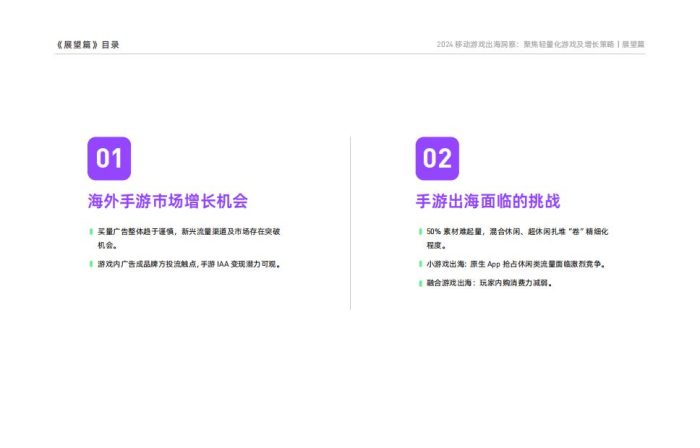Select the heading 手游出海面临的挑战

coord(488,201)
